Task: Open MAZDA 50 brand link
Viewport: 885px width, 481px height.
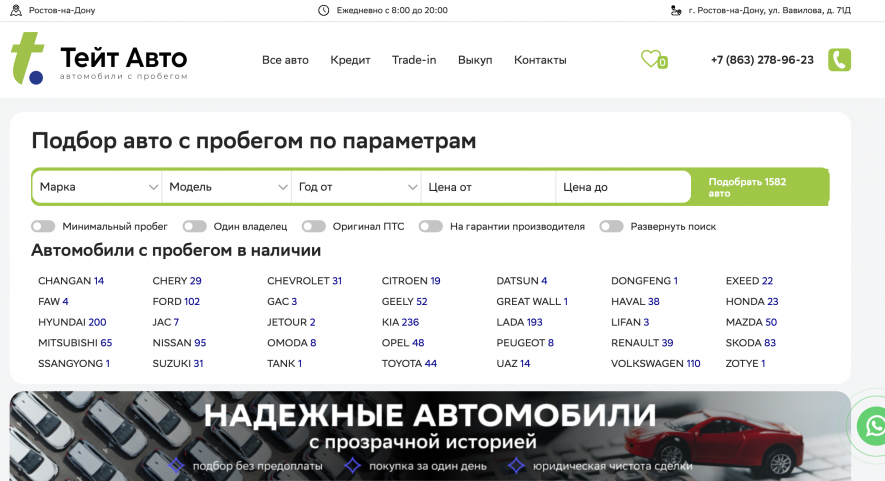Action: point(751,322)
